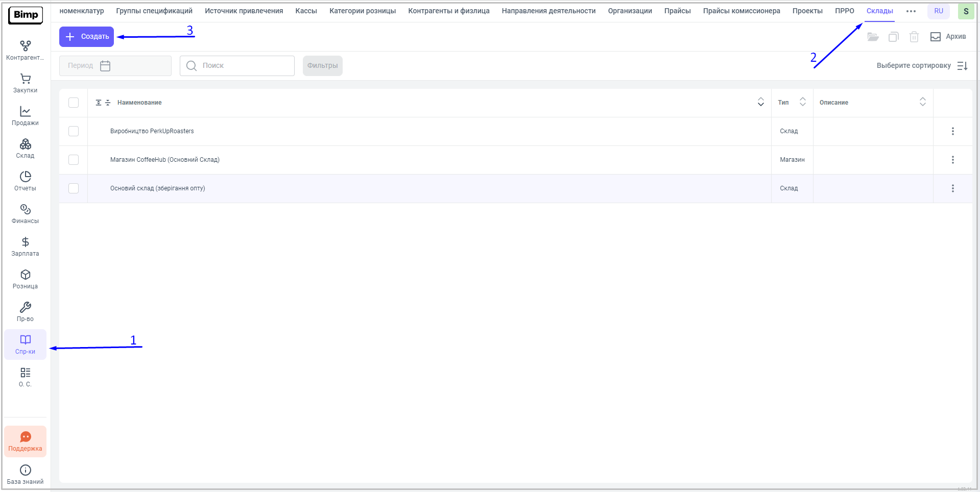Image resolution: width=980 pixels, height=492 pixels.
Task: Switch to the Организации tab
Action: (x=630, y=11)
